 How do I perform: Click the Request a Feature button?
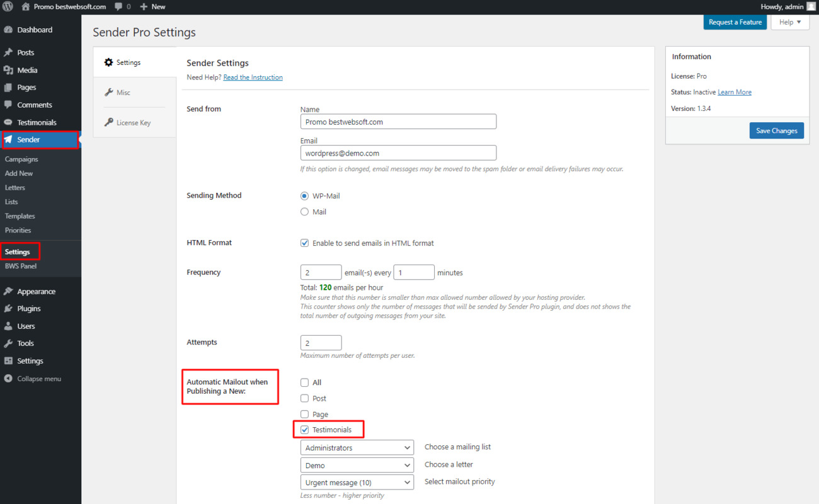click(x=735, y=22)
